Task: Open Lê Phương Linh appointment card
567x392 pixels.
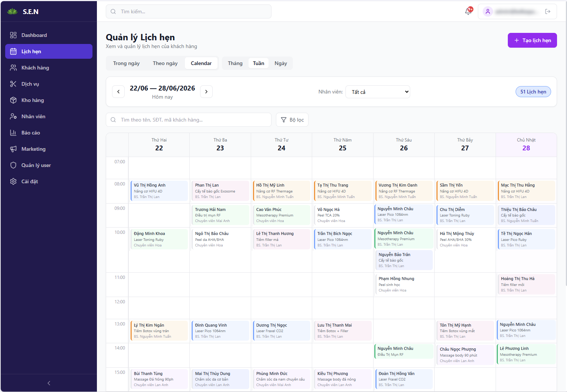Action: 526,354
